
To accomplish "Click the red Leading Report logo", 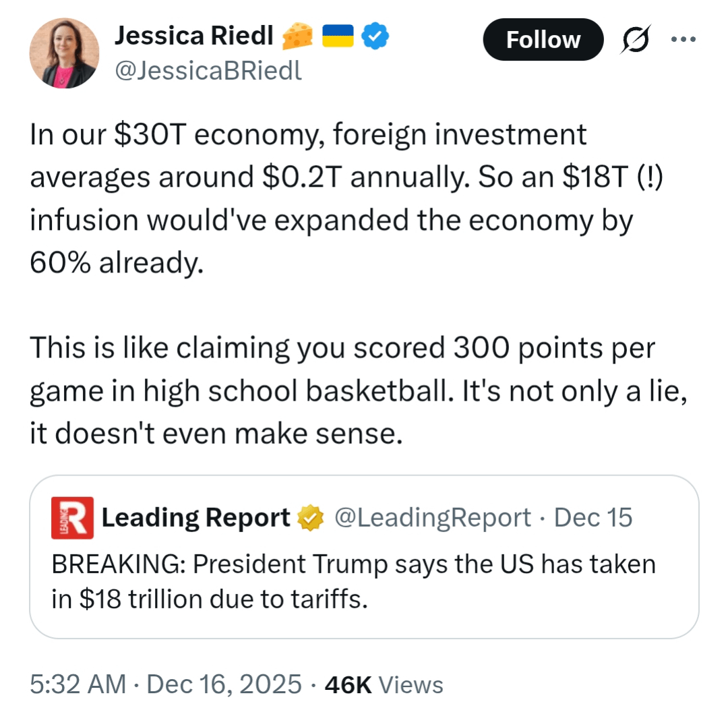I will click(72, 518).
